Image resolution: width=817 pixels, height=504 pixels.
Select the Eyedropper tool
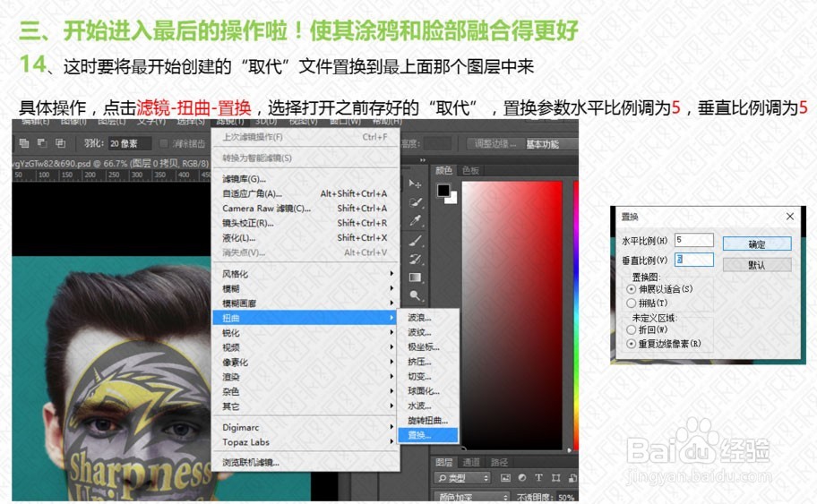pyautogui.click(x=416, y=221)
